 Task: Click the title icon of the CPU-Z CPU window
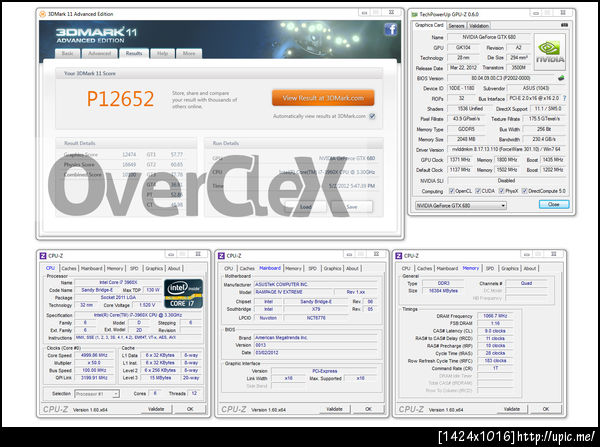(x=43, y=256)
